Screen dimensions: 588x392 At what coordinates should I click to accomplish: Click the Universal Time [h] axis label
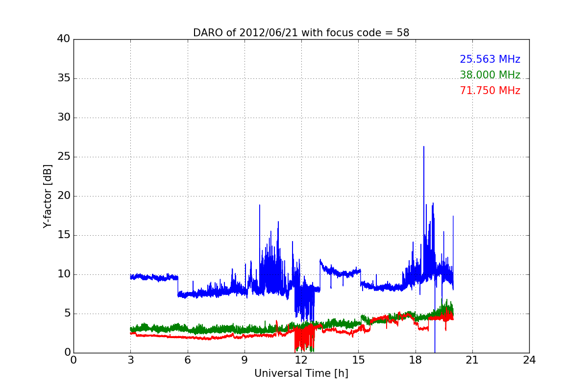pos(301,373)
